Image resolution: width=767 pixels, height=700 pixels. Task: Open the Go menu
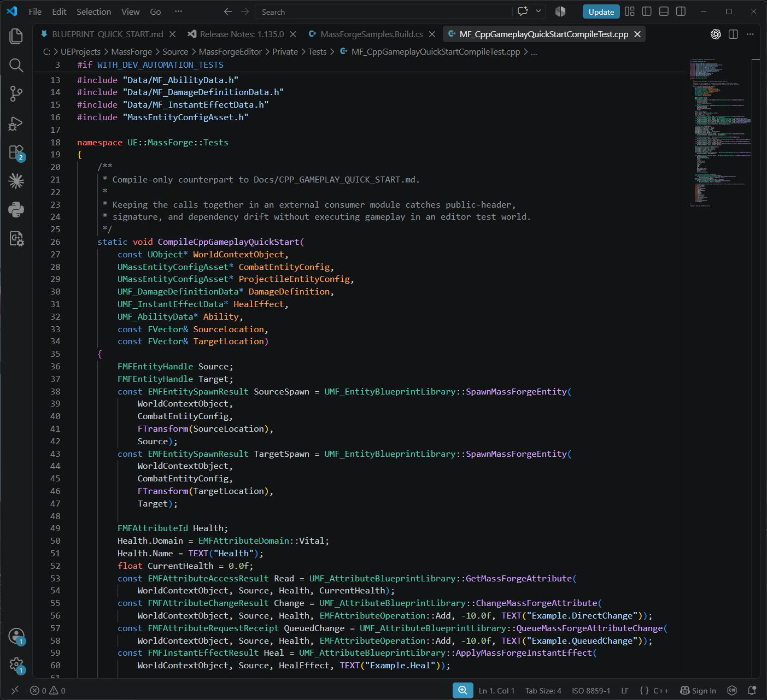155,11
